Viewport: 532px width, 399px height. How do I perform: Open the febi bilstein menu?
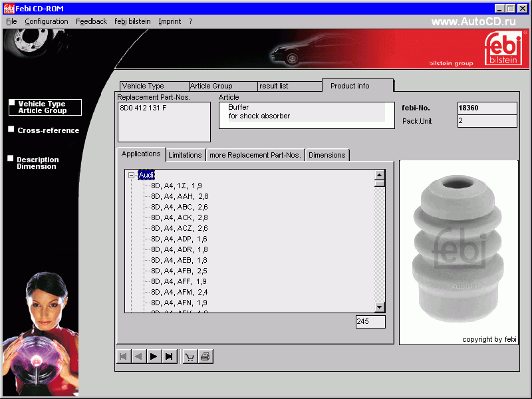(x=132, y=21)
